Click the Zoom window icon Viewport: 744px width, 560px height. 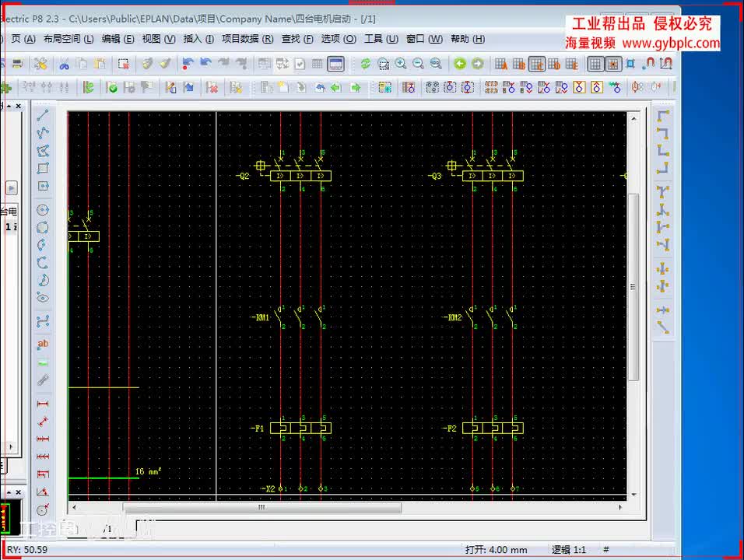click(384, 64)
